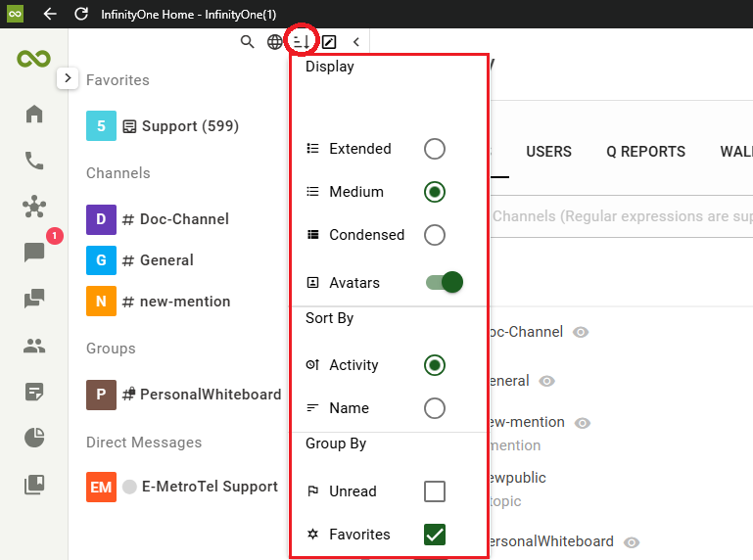Toggle the Avatars switch off
753x560 pixels.
point(445,282)
